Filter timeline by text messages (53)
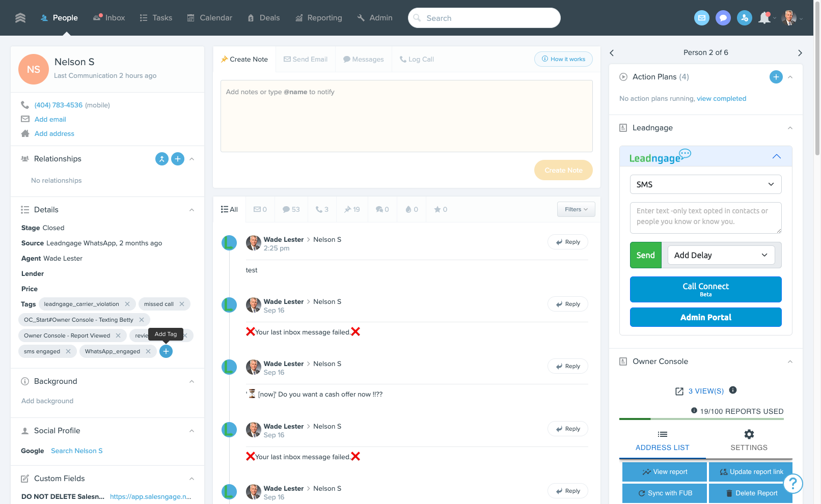821x504 pixels. [291, 209]
